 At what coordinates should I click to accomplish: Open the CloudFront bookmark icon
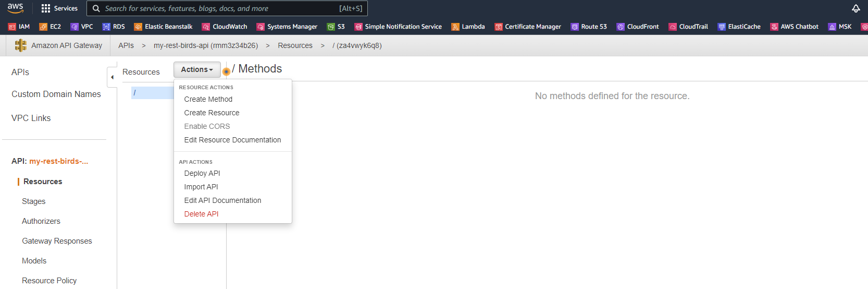click(621, 27)
